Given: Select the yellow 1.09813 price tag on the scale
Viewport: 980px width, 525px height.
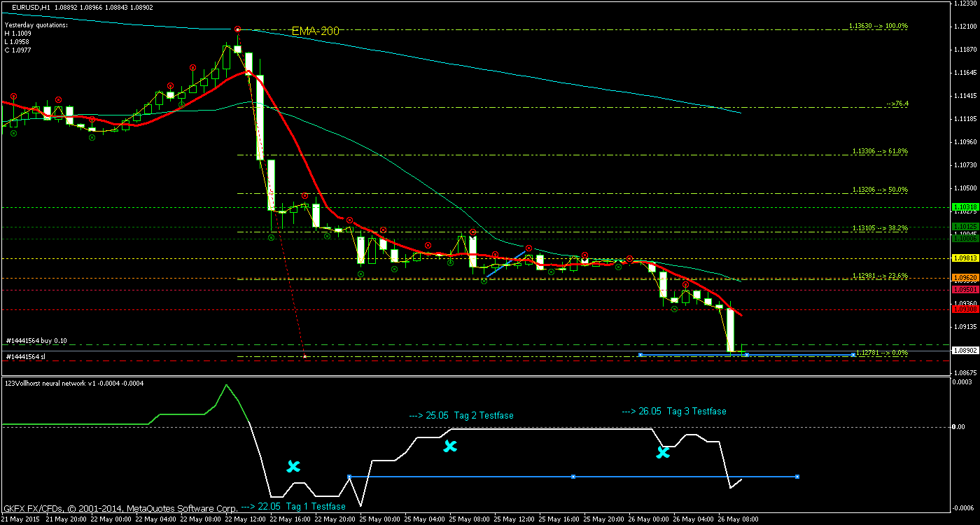Looking at the screenshot, I should pos(966,258).
